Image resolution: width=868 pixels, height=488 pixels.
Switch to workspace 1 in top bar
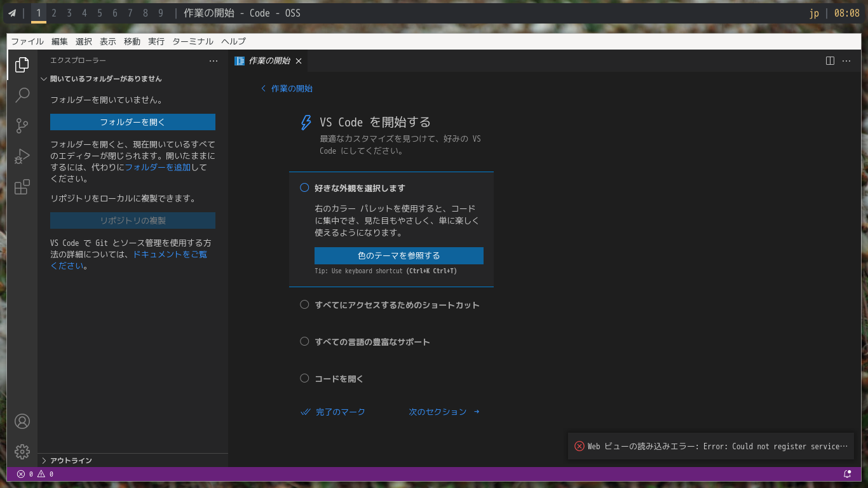39,13
